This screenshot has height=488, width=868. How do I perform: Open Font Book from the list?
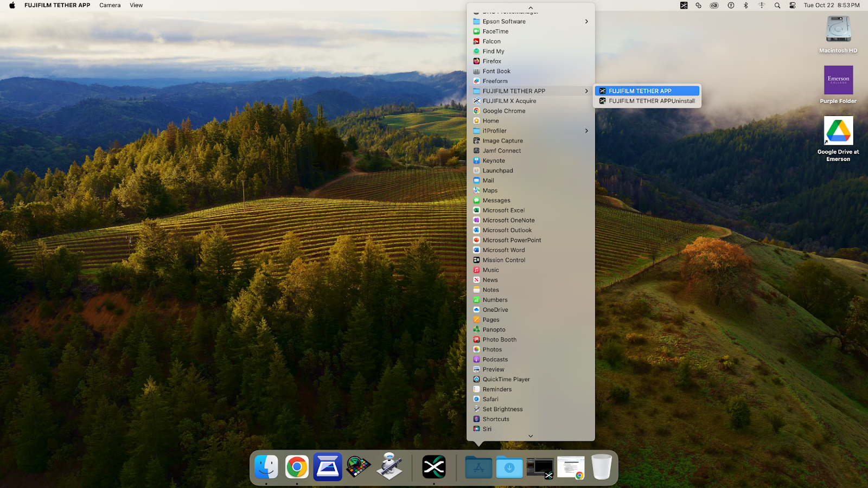tap(531, 71)
